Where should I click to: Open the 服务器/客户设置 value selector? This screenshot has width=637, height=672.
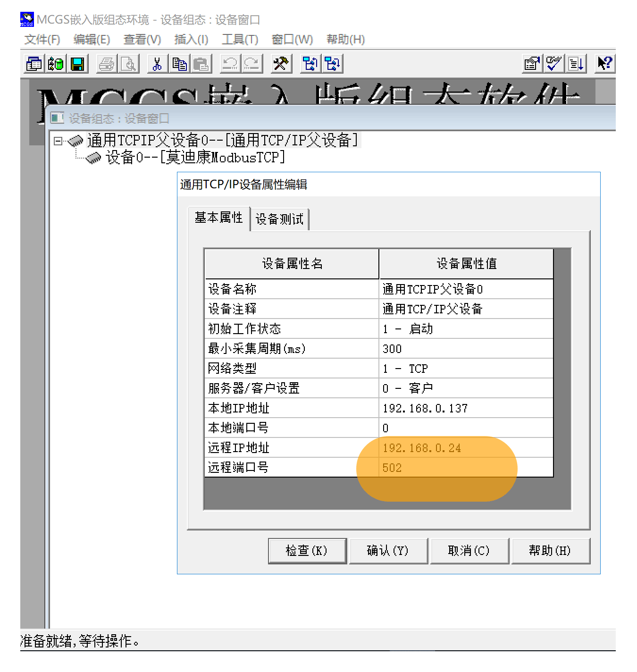click(467, 388)
